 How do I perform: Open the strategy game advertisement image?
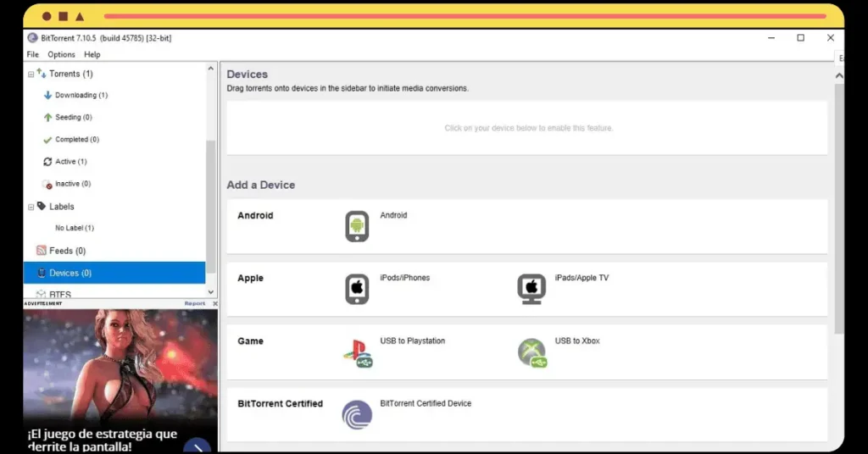(x=120, y=380)
